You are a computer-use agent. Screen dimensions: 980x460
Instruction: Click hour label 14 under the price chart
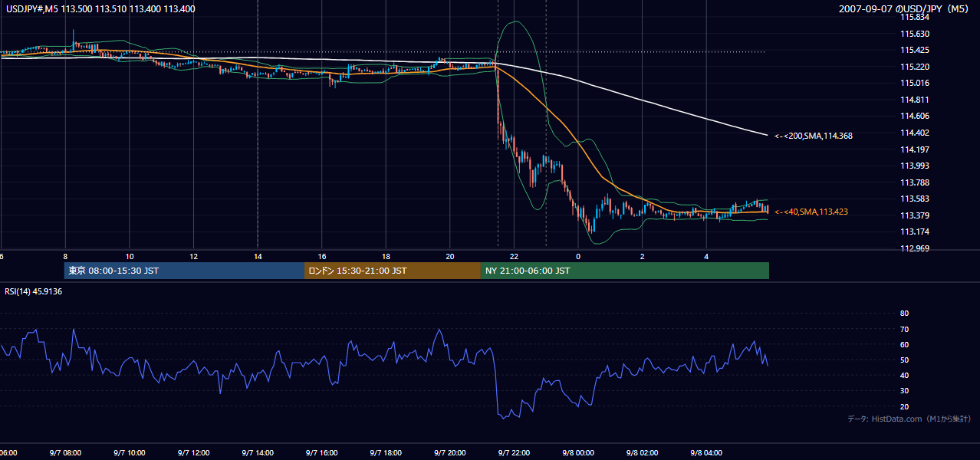point(258,256)
